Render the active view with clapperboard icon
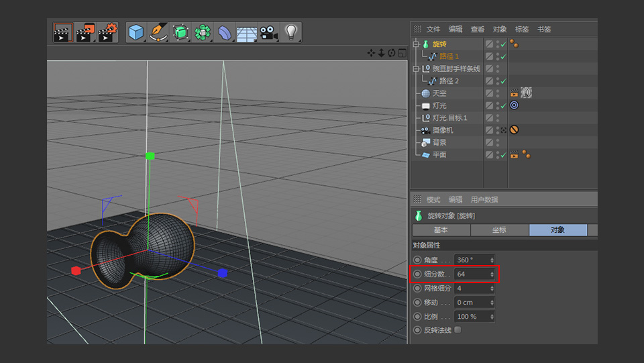This screenshot has width=644, height=363. click(63, 33)
